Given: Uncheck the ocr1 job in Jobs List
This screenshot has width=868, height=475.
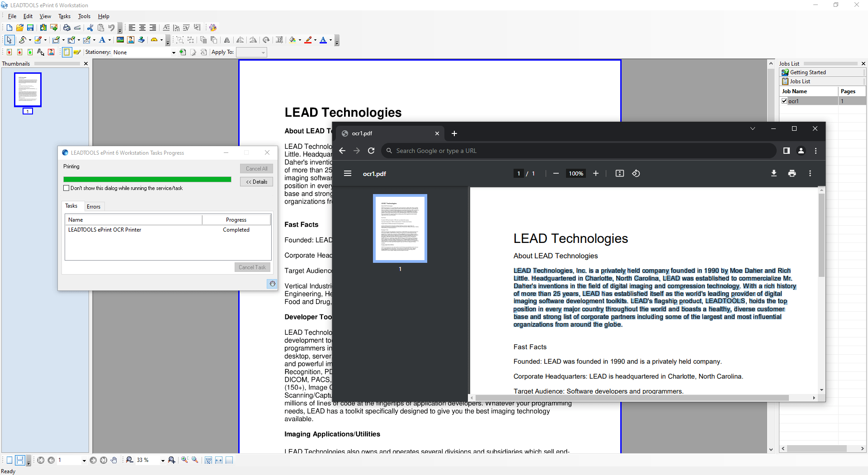Looking at the screenshot, I should click(x=785, y=101).
